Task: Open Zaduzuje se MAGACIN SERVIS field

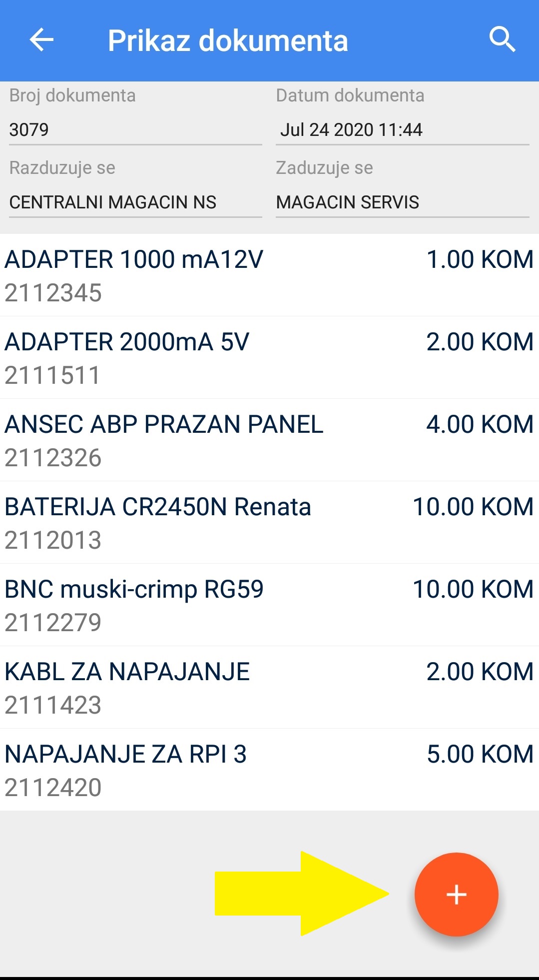Action: click(402, 202)
